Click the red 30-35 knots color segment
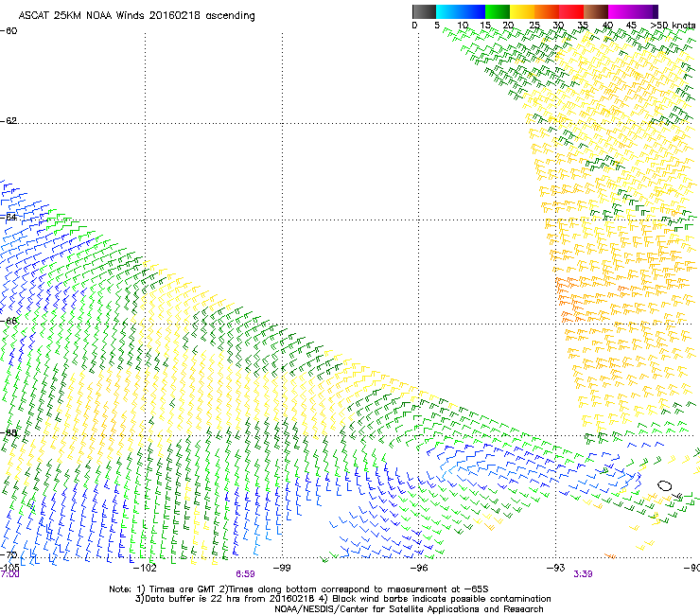The image size is (700, 615). pos(571,11)
